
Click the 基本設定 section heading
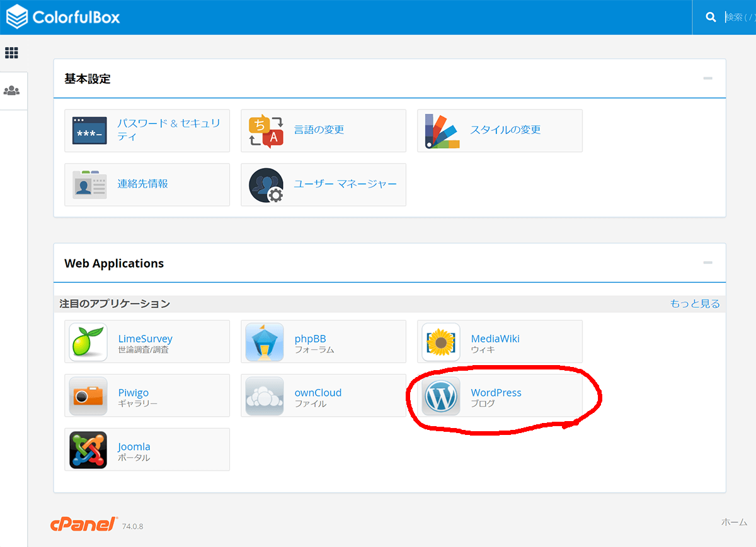click(x=88, y=79)
